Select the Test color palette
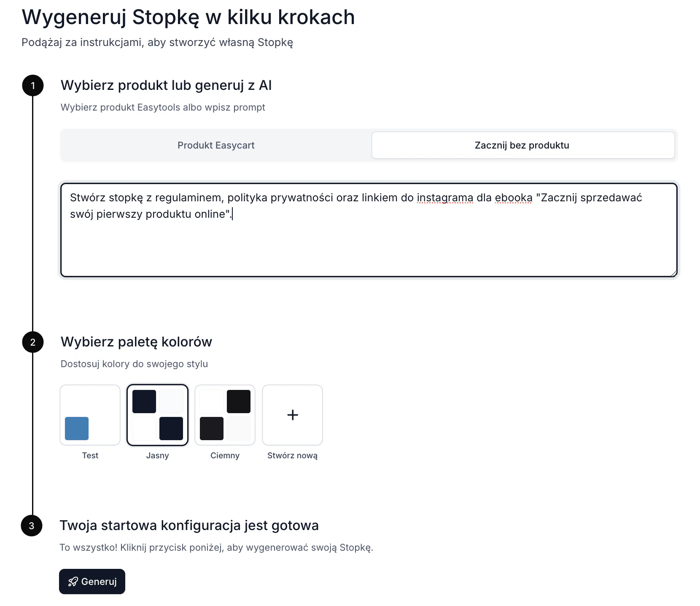Viewport: 700px width, 606px height. tap(90, 415)
